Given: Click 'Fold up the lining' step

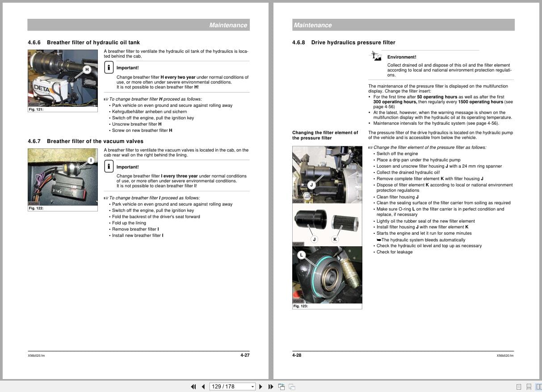Looking at the screenshot, I should (x=129, y=223).
